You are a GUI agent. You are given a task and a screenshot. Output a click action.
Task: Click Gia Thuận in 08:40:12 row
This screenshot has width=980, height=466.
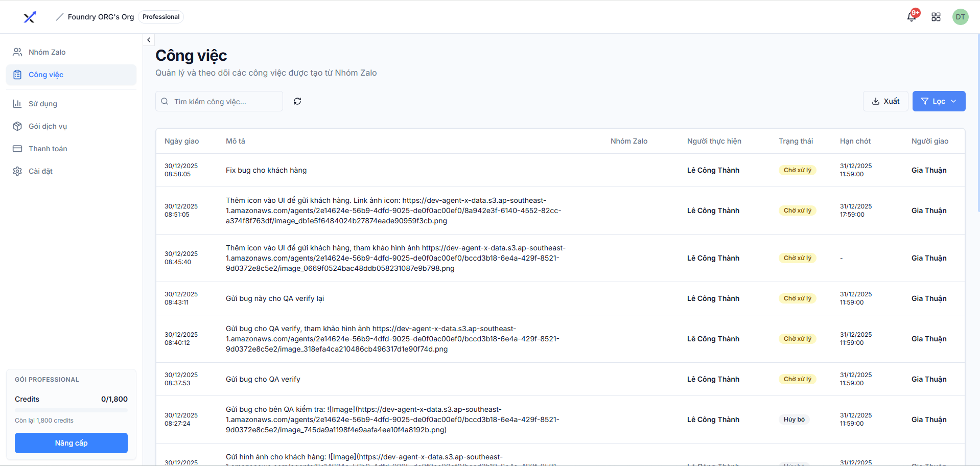click(929, 339)
